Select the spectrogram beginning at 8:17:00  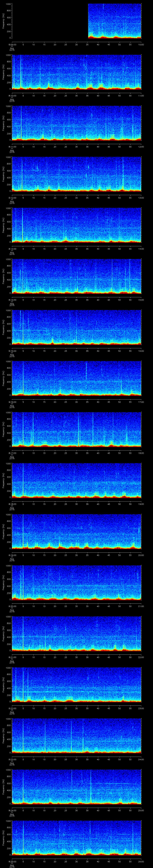point(76,429)
